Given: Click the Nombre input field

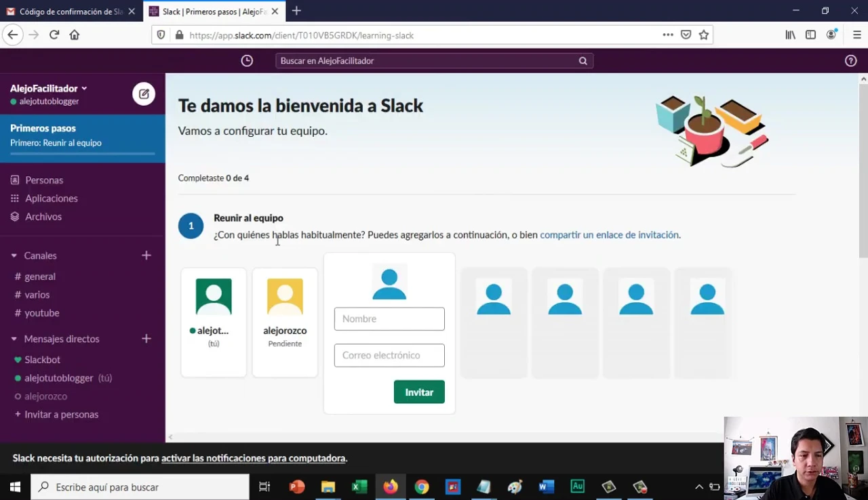Looking at the screenshot, I should click(389, 319).
